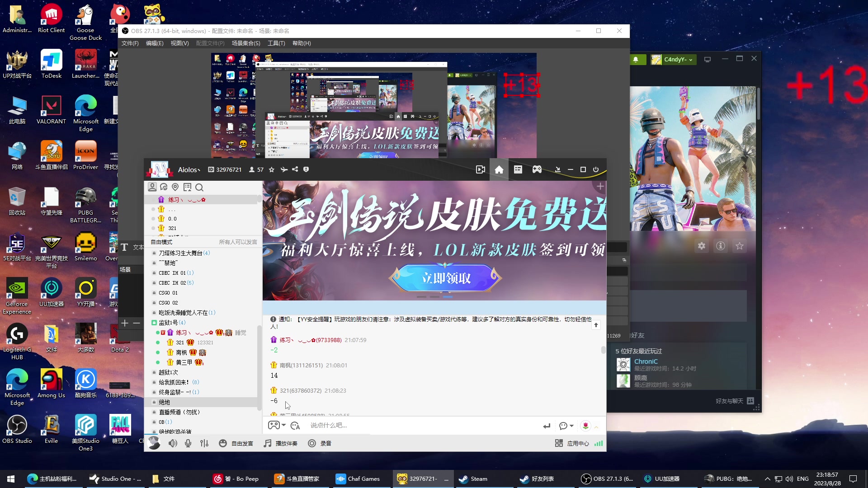Favorite the game with Steam star icon

coord(740,246)
